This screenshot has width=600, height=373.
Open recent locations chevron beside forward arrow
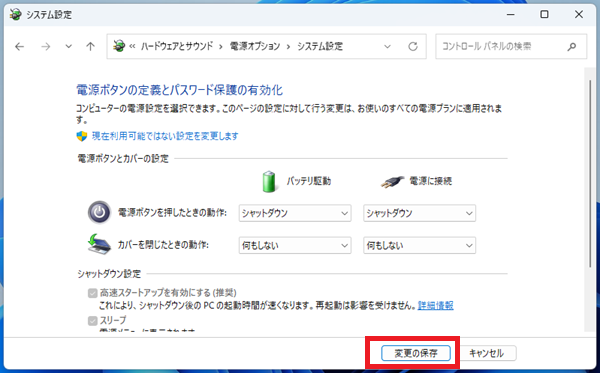pos(68,47)
